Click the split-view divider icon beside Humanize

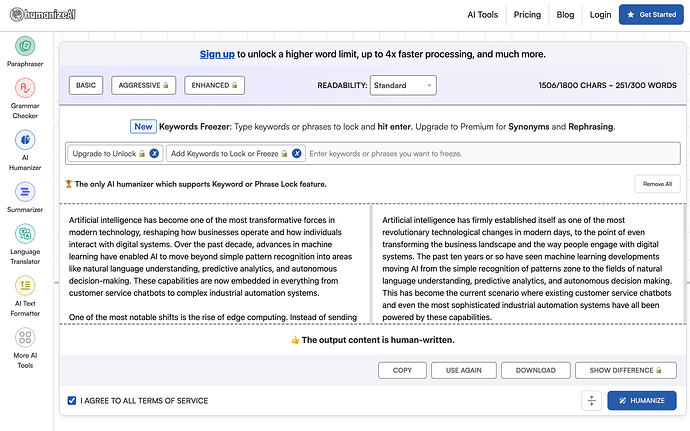pyautogui.click(x=591, y=400)
